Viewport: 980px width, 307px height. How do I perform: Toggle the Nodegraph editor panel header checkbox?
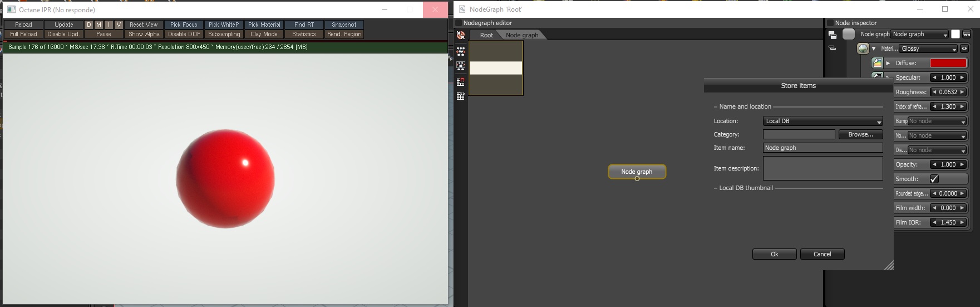tap(459, 23)
